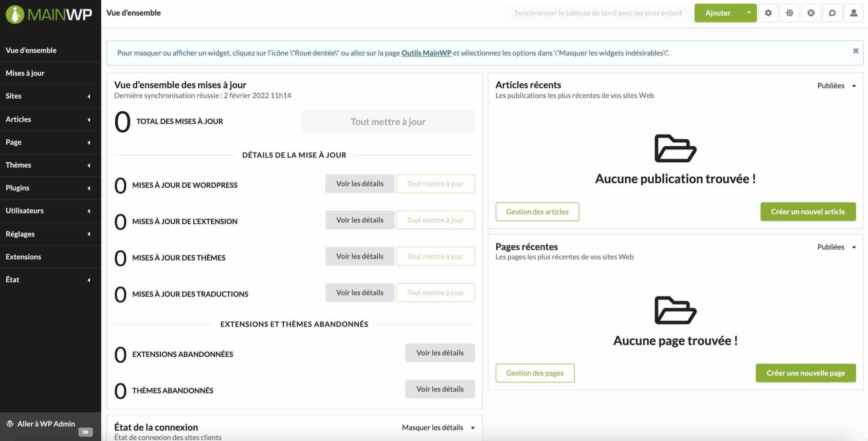Expand the Réglages submenu arrow
Image resolution: width=868 pixels, height=441 pixels.
pyautogui.click(x=89, y=234)
